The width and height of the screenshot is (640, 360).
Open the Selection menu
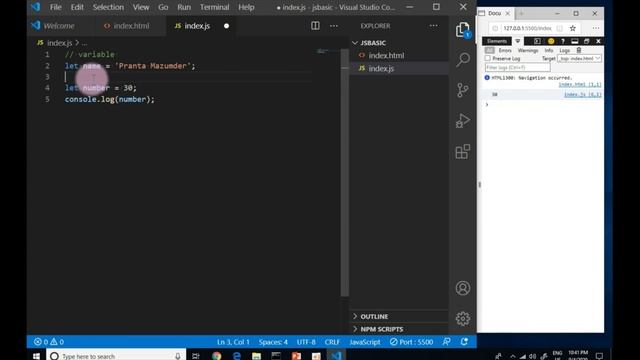click(x=108, y=7)
